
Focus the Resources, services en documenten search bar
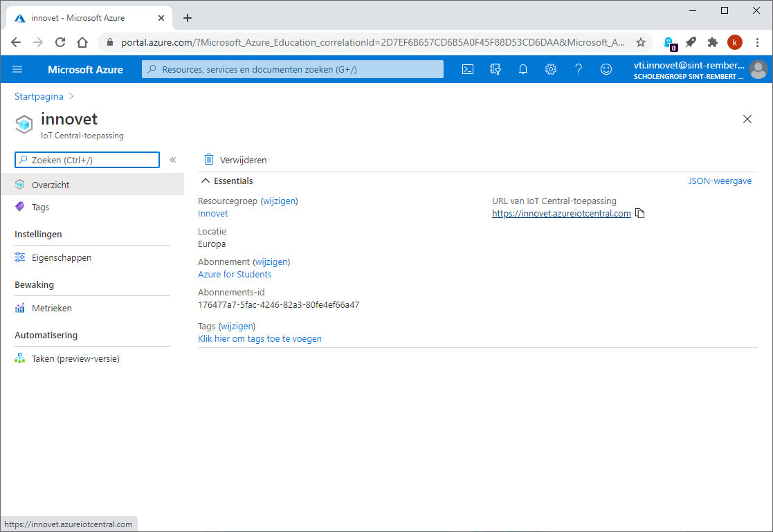(292, 69)
